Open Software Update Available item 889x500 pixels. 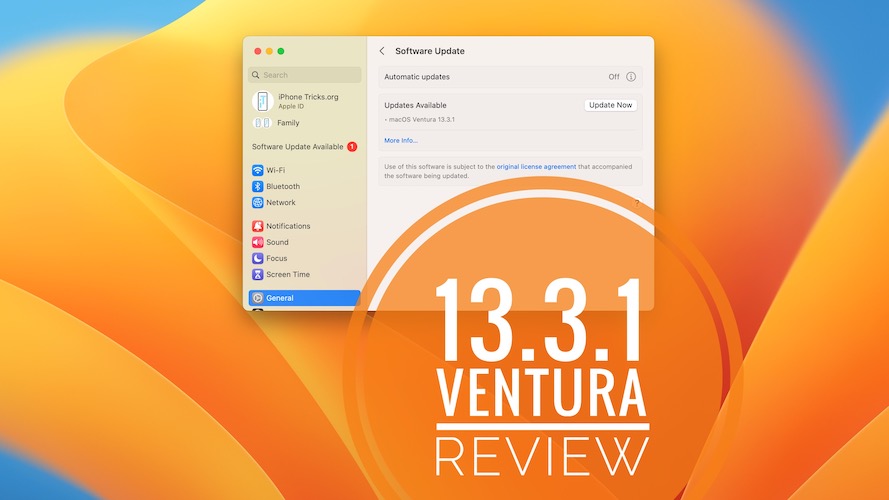304,146
